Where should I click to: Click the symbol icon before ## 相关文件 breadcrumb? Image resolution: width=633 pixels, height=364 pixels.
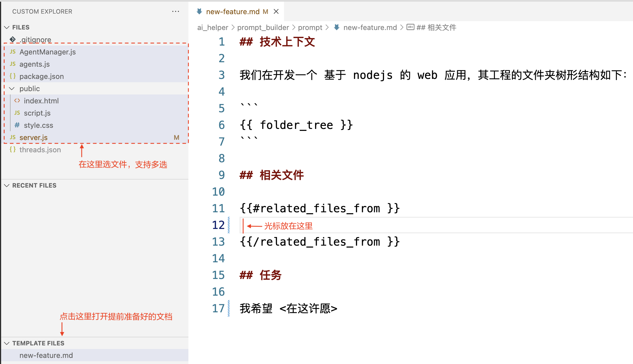pos(410,27)
